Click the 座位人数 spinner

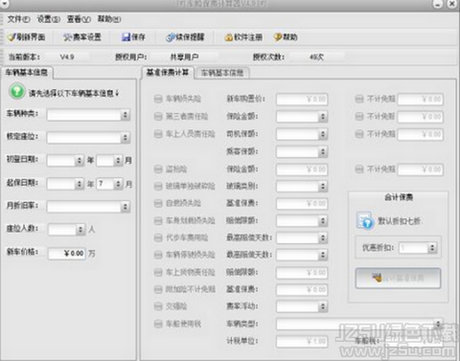pyautogui.click(x=66, y=229)
